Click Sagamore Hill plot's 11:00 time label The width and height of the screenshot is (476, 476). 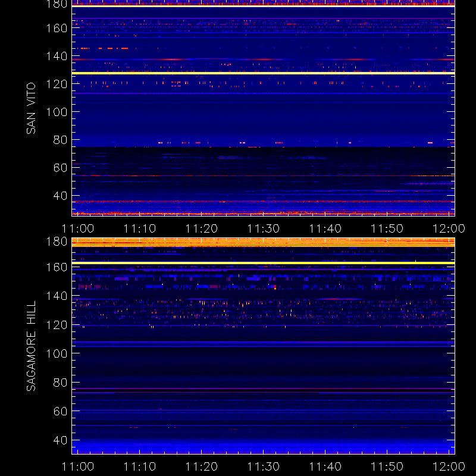point(78,466)
